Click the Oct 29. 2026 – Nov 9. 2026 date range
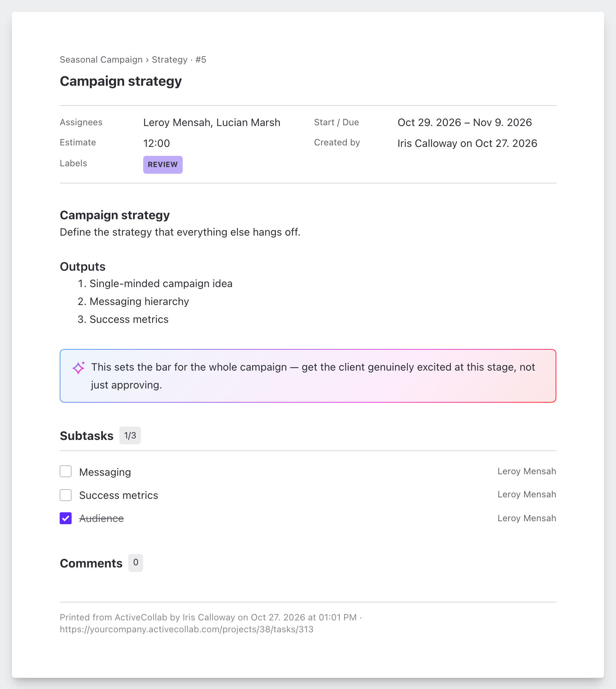Image resolution: width=616 pixels, height=689 pixels. coord(465,123)
